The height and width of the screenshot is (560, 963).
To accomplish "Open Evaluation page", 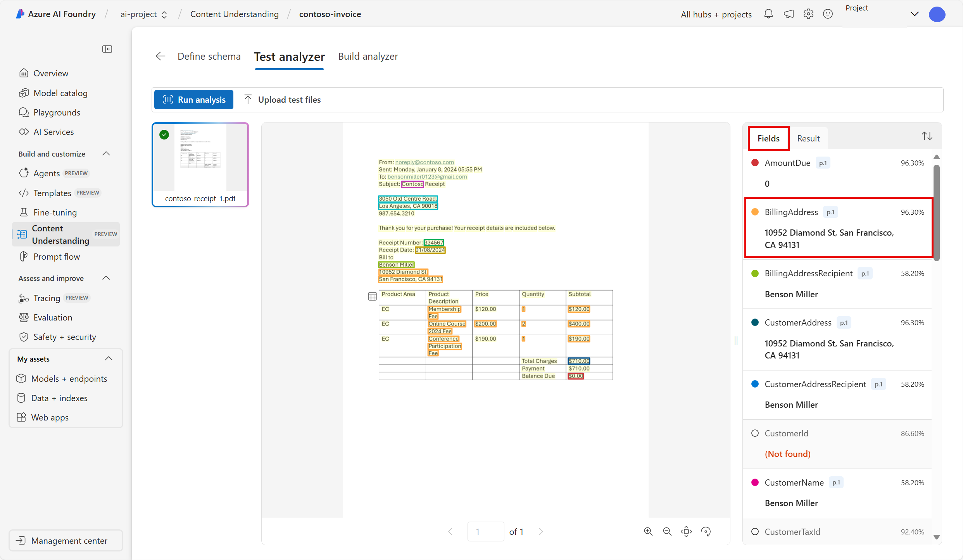I will coord(45,317).
